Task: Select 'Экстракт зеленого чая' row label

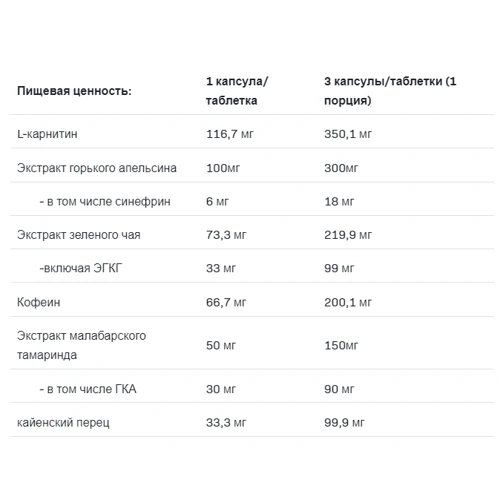Action: click(x=79, y=235)
